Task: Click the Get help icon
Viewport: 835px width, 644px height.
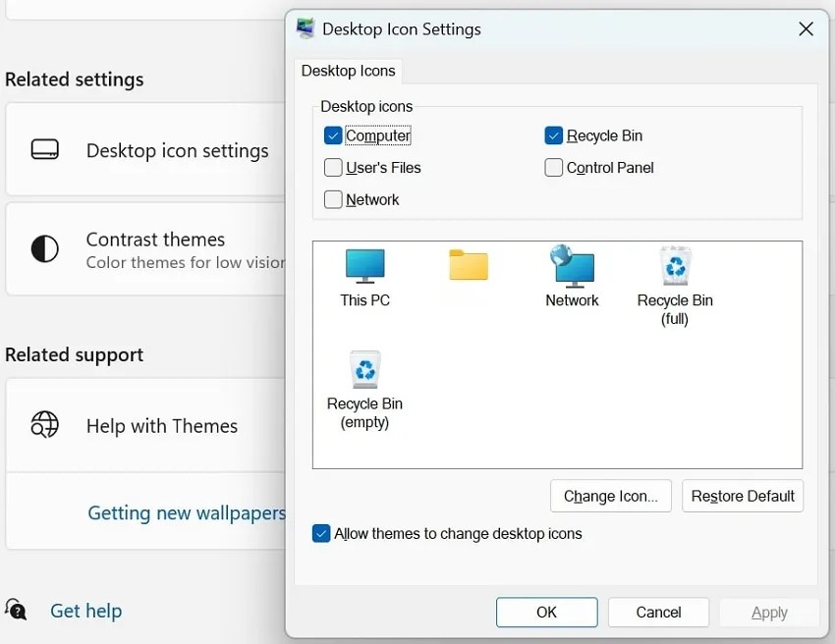Action: (16, 610)
